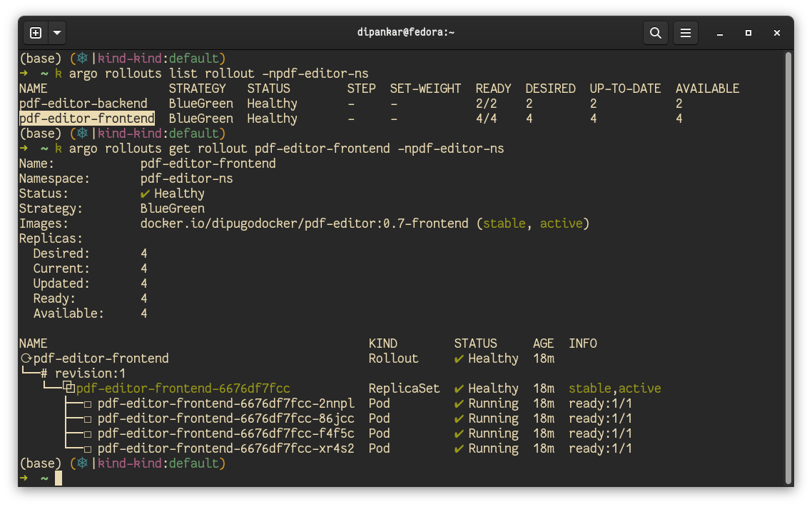Click the window title dipankar@fedora:~
812x507 pixels.
click(405, 32)
